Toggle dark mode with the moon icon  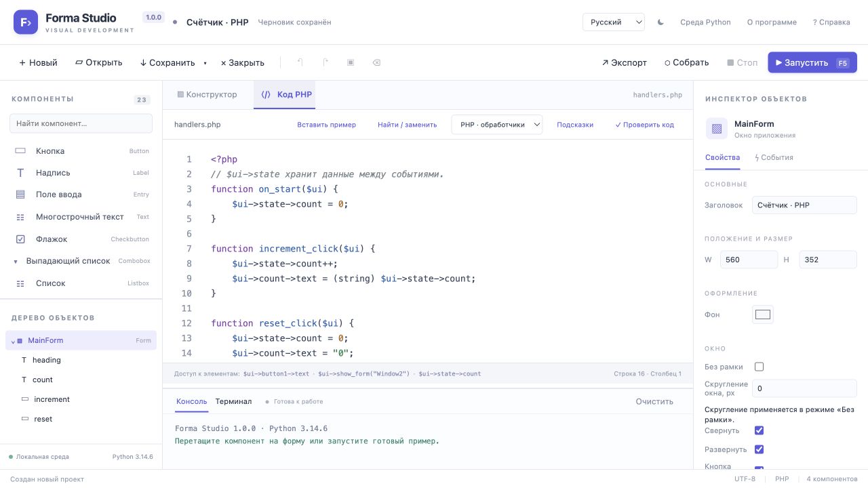click(660, 22)
